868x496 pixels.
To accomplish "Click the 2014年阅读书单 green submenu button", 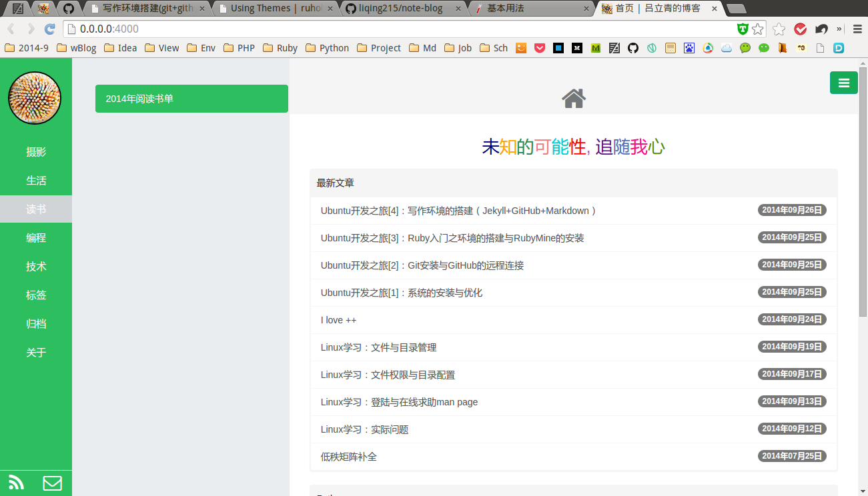I will point(191,99).
